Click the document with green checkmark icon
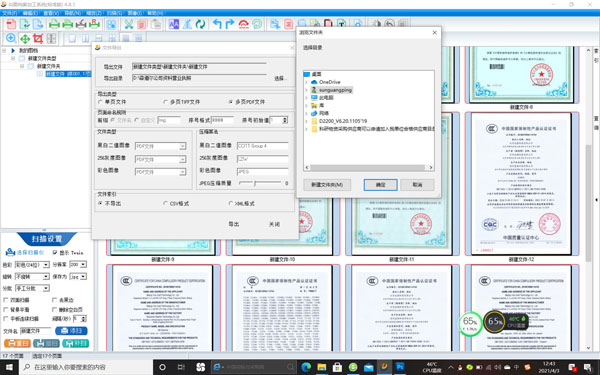Screen dimensions: 600x375 coord(25,24)
